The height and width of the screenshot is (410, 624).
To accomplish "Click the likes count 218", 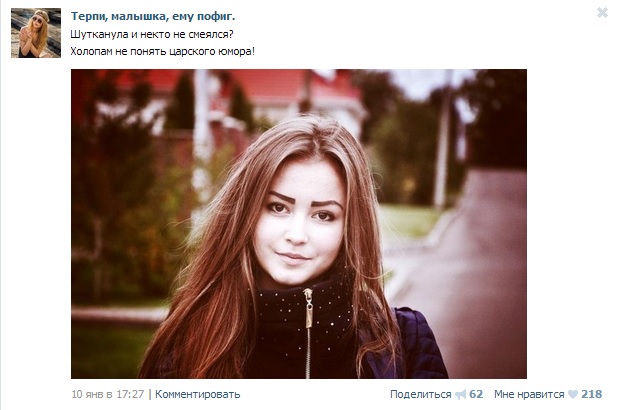I will 591,394.
